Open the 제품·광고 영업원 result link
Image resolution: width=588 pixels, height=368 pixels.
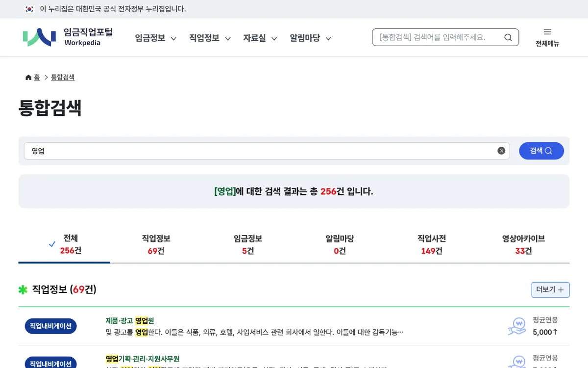(x=130, y=320)
